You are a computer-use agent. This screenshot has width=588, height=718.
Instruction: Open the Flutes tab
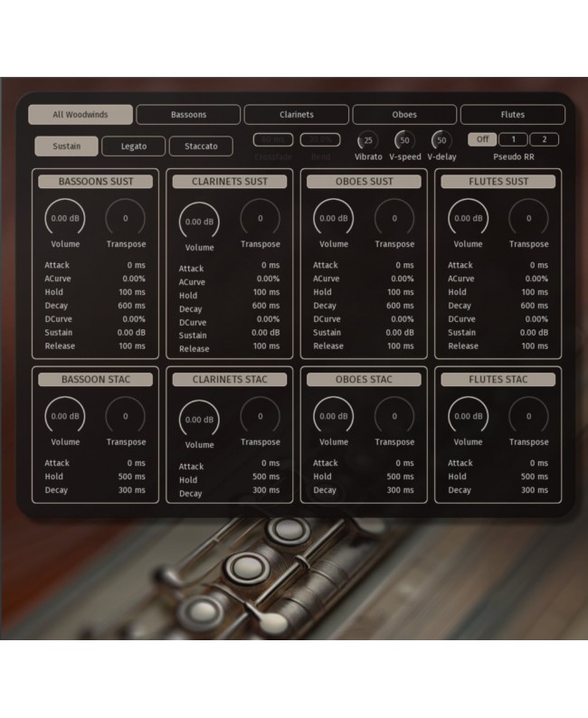pyautogui.click(x=512, y=115)
